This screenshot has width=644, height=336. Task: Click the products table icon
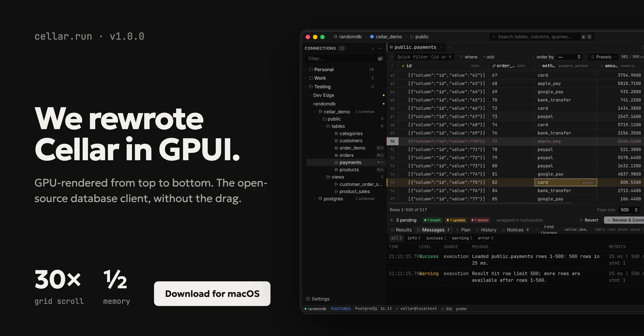point(336,170)
